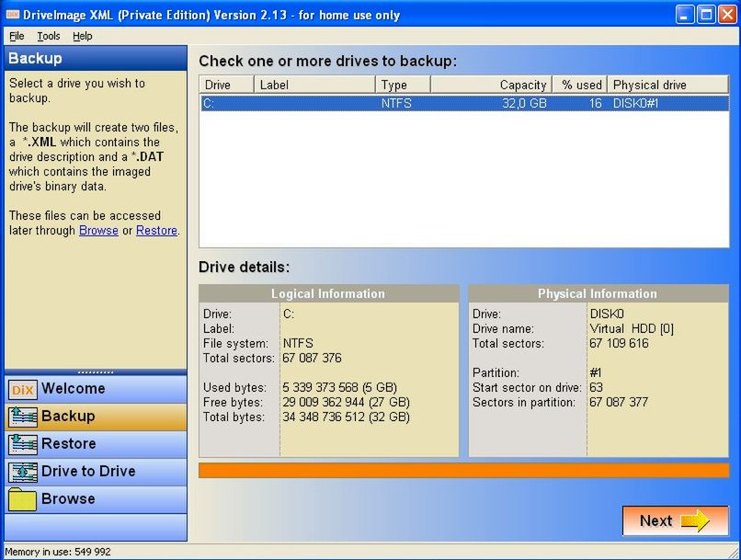Click the File system value NTFS
This screenshot has height=560, width=741.
point(298,344)
